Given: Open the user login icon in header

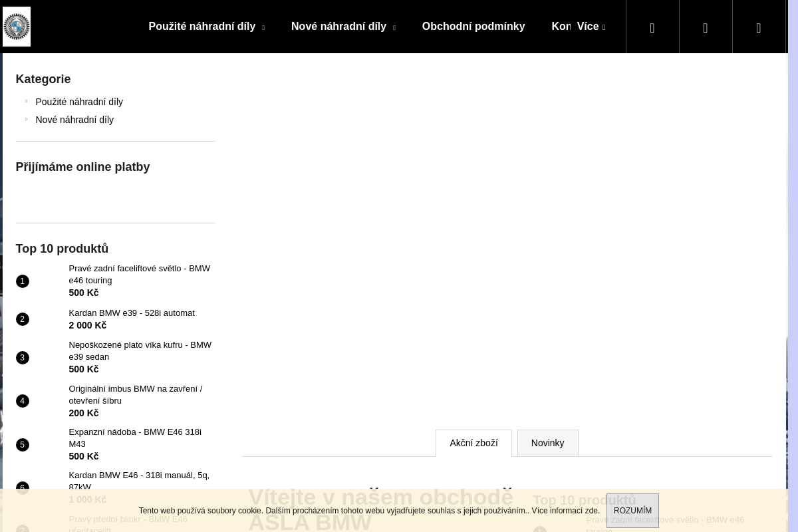Looking at the screenshot, I should click(706, 27).
